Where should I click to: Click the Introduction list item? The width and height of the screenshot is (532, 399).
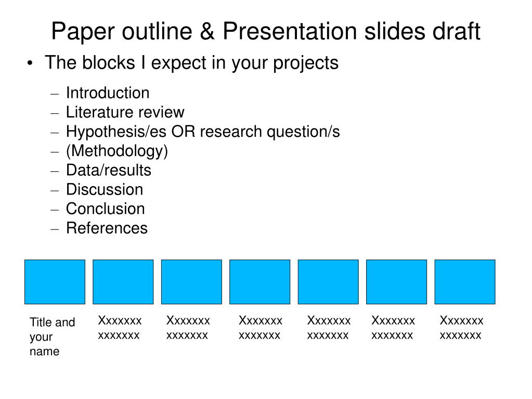[108, 93]
